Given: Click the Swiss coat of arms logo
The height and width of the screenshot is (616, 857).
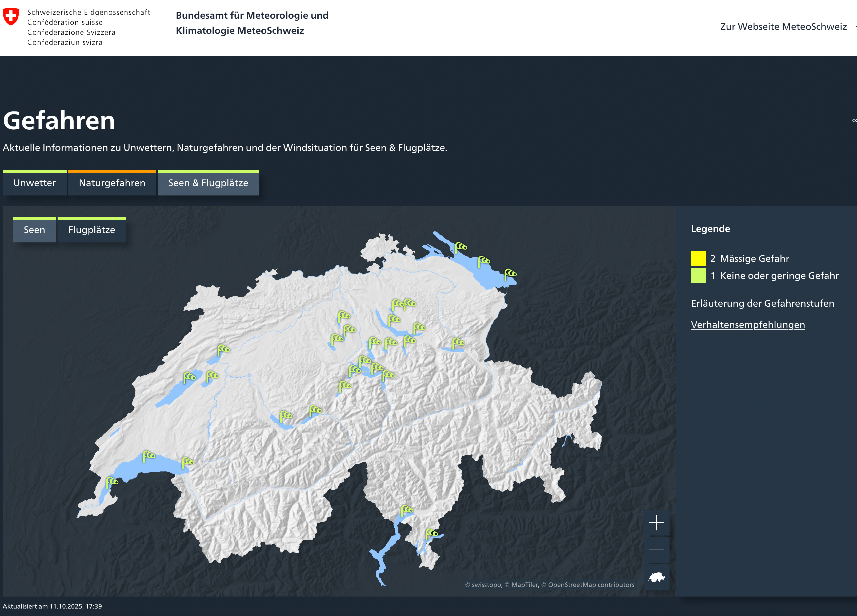Looking at the screenshot, I should pyautogui.click(x=11, y=17).
